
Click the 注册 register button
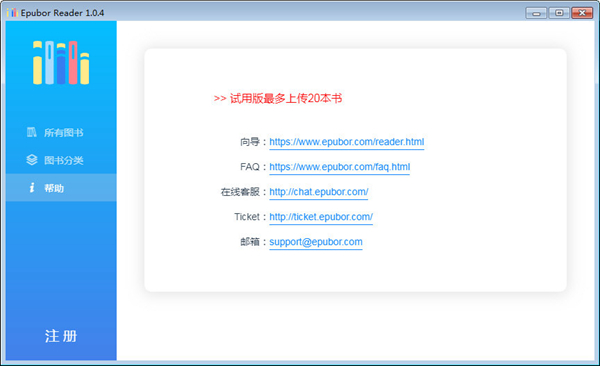pyautogui.click(x=61, y=336)
